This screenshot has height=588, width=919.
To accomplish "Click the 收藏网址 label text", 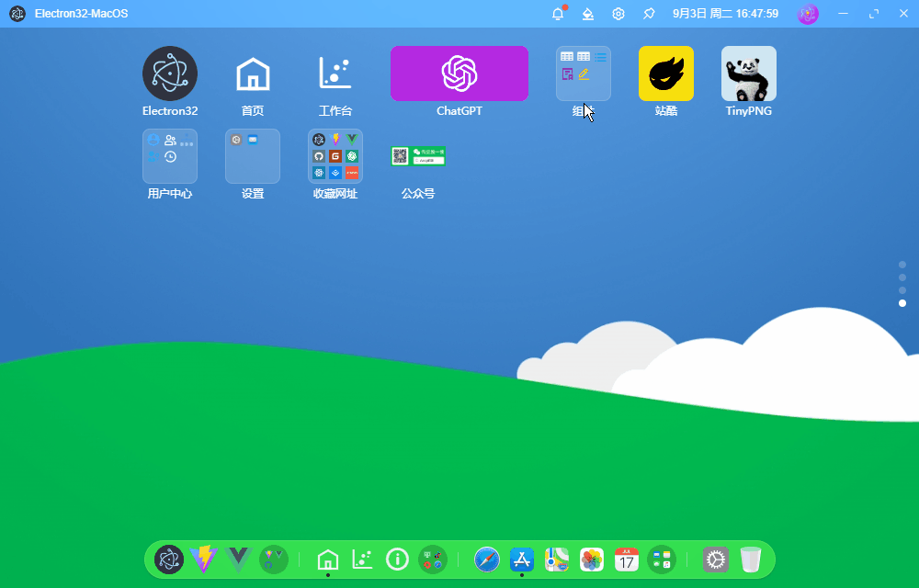I will pyautogui.click(x=335, y=194).
